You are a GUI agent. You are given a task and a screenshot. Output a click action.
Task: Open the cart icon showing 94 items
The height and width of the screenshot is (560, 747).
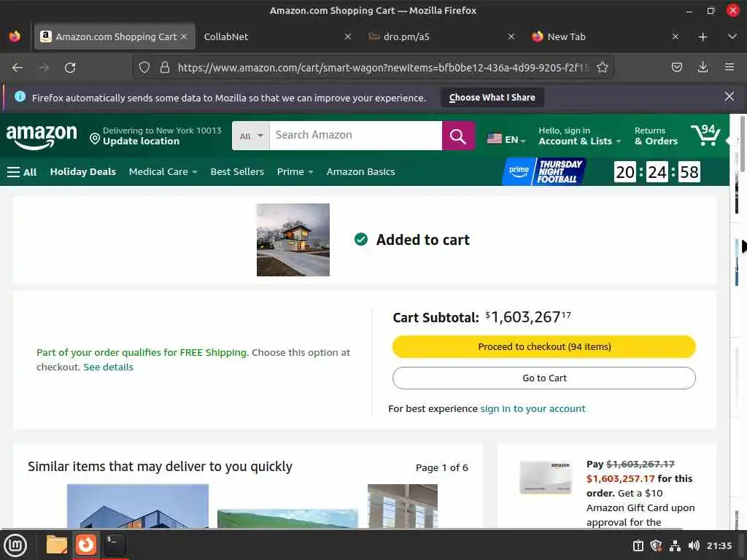click(705, 135)
